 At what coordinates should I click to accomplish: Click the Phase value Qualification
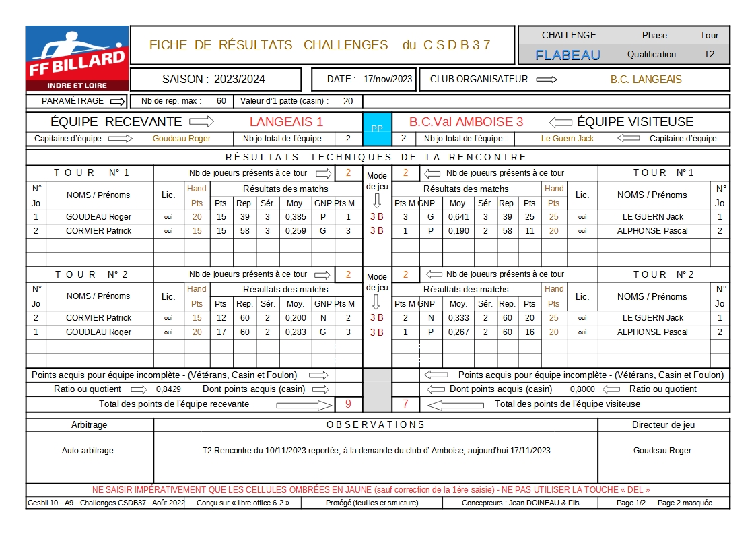pos(652,55)
